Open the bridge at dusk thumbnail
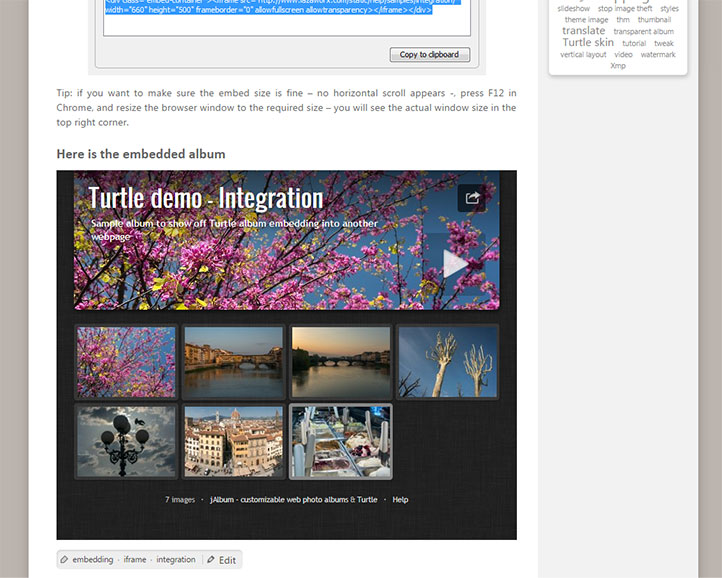722x578 pixels. (x=233, y=362)
